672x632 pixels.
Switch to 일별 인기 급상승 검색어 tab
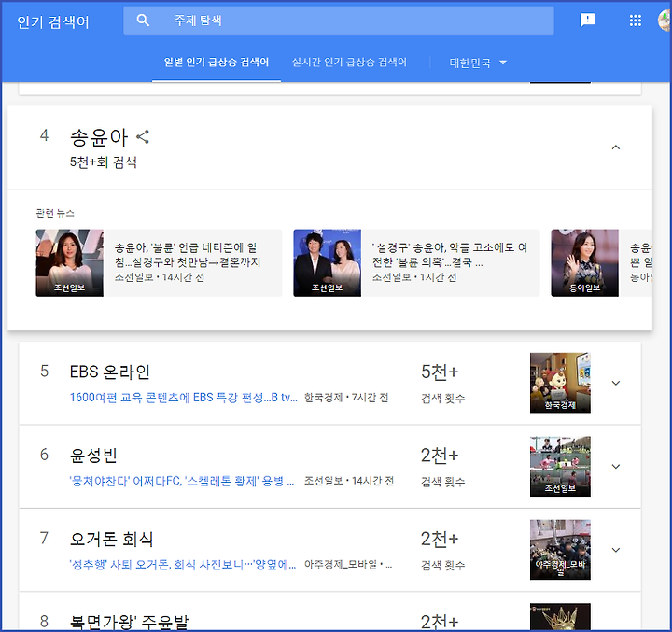point(217,63)
